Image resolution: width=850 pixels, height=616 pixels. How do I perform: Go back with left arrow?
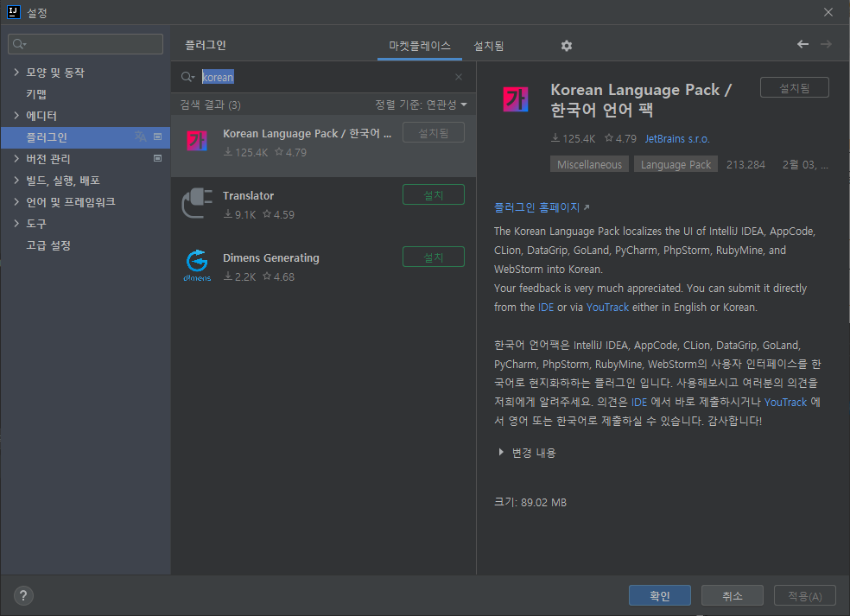(802, 44)
